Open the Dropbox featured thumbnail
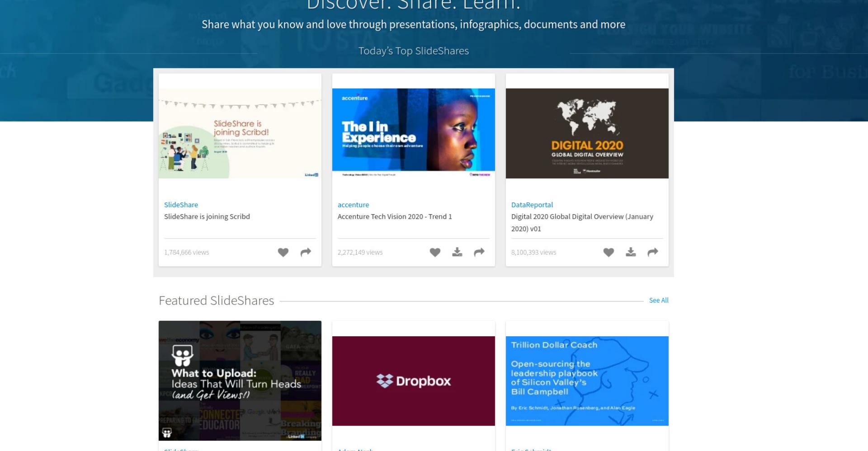Screen dimensions: 868x451 click(x=414, y=381)
